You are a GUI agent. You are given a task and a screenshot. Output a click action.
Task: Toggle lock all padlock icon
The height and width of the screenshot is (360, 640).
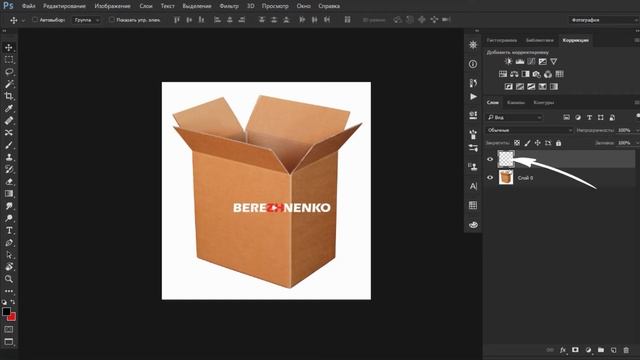point(558,143)
